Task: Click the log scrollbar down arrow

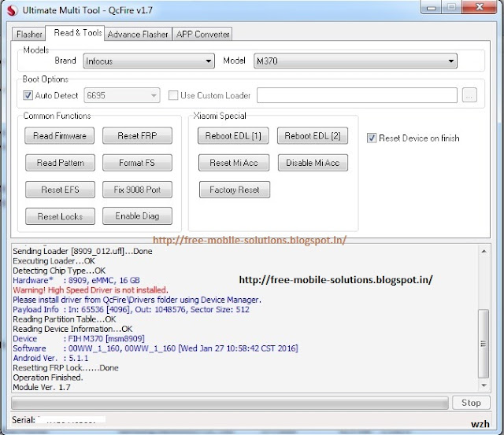Action: pos(484,385)
